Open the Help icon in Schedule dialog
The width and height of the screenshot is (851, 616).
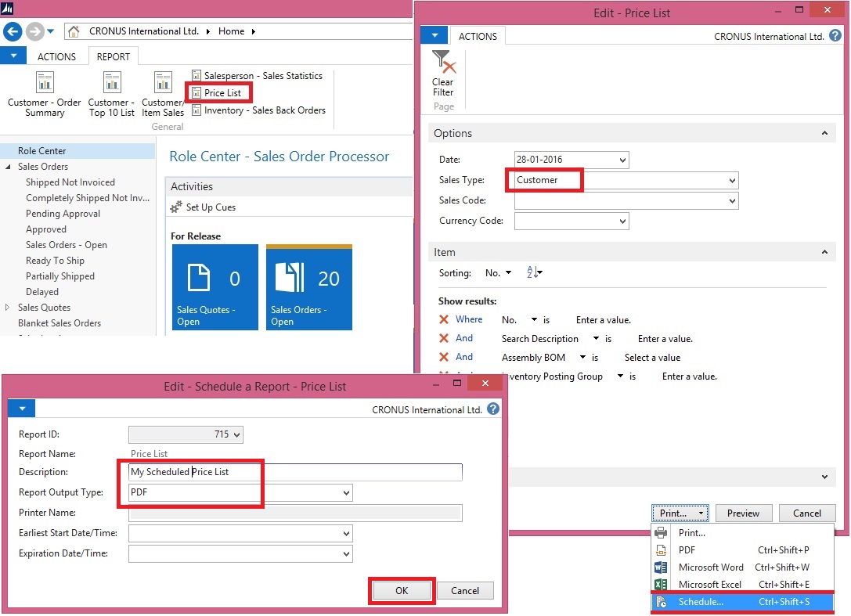click(493, 409)
